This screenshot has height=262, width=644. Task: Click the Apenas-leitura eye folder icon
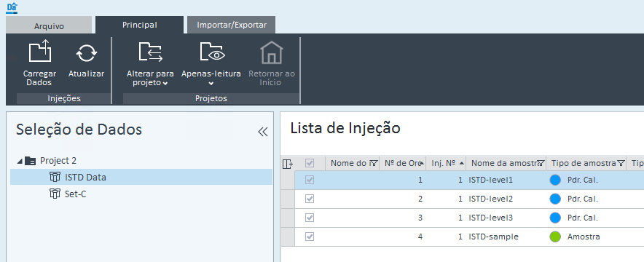tap(212, 52)
